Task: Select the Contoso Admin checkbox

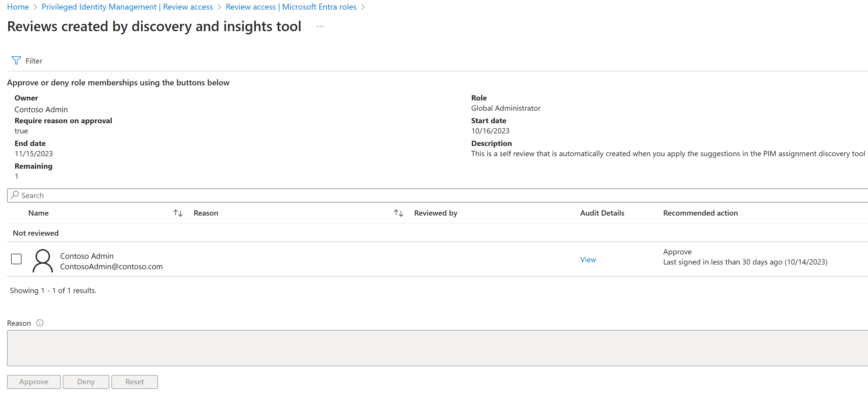Action: [x=16, y=259]
